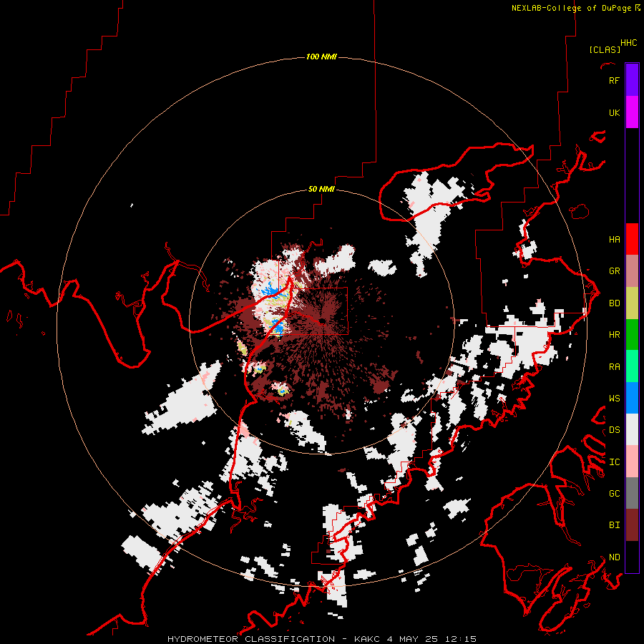Click the RF legend label
This screenshot has height=644, width=644.
(x=614, y=80)
